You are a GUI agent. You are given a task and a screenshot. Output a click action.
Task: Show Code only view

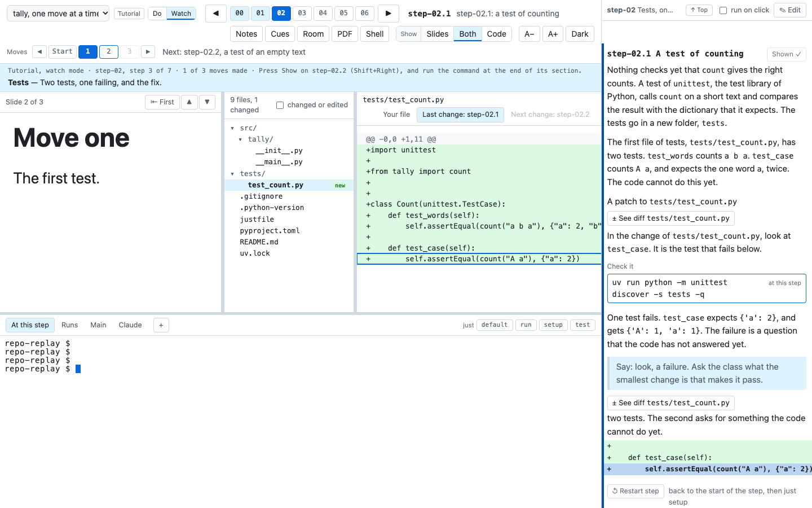(x=496, y=34)
